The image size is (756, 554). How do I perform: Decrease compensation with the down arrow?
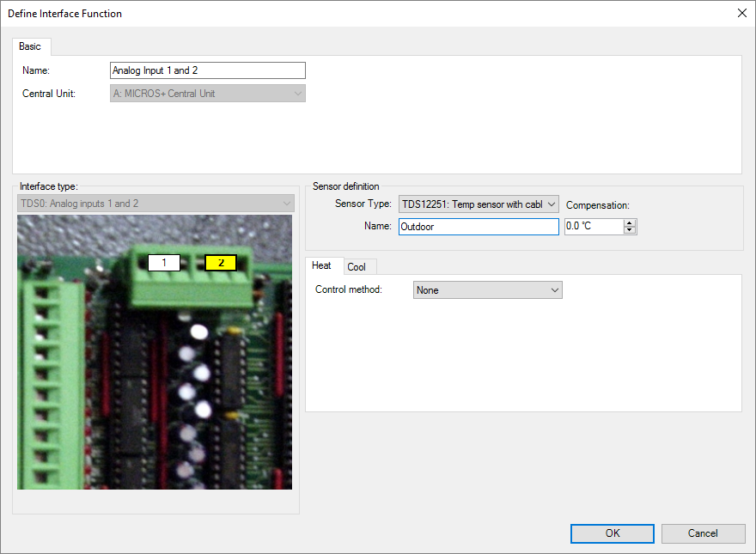click(x=630, y=231)
